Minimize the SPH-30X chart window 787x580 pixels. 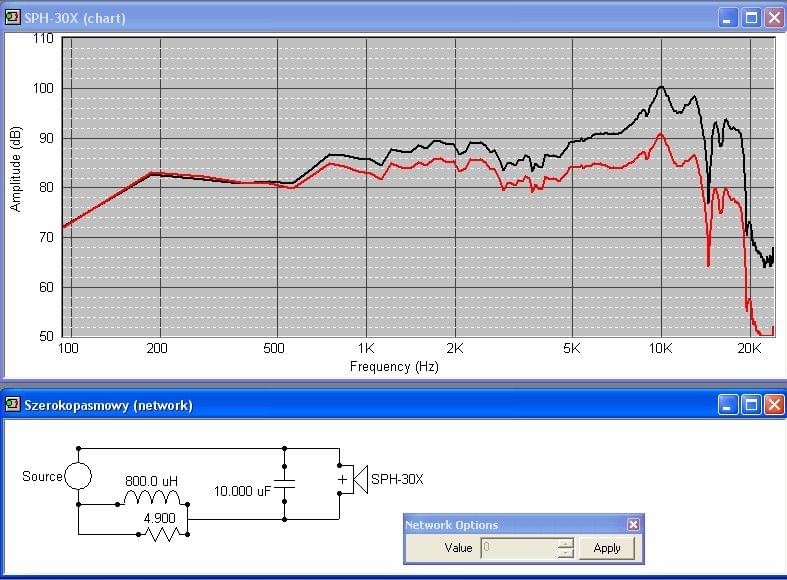coord(727,19)
